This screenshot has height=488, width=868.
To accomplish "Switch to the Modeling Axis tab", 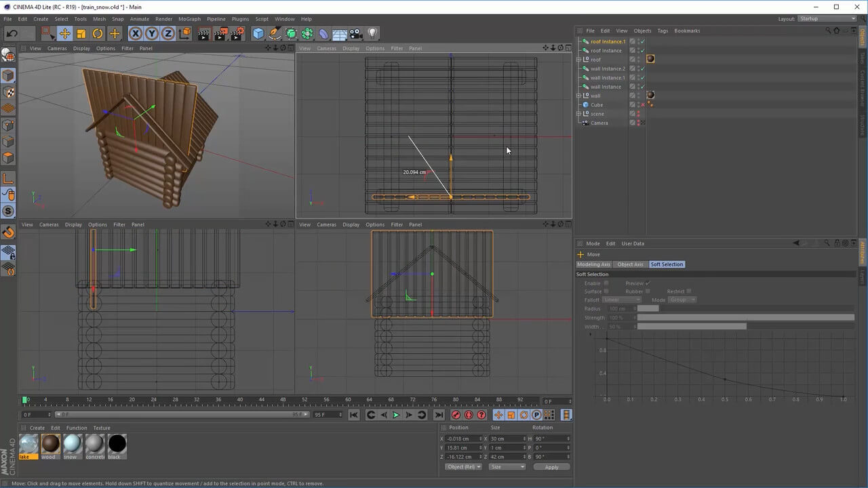I will pyautogui.click(x=593, y=264).
